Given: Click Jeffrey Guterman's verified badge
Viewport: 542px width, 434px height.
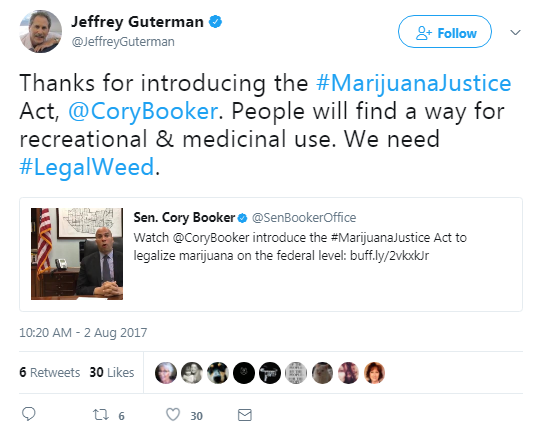Looking at the screenshot, I should [x=215, y=22].
